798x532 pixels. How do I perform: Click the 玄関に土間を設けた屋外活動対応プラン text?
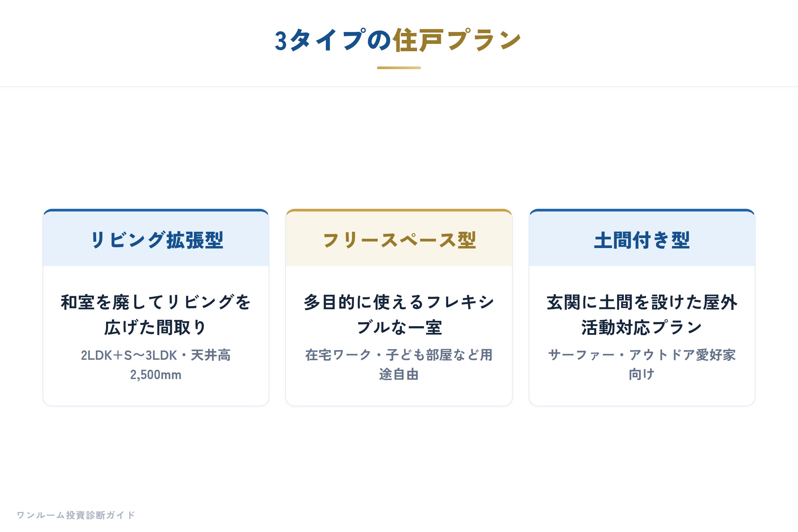tap(642, 315)
